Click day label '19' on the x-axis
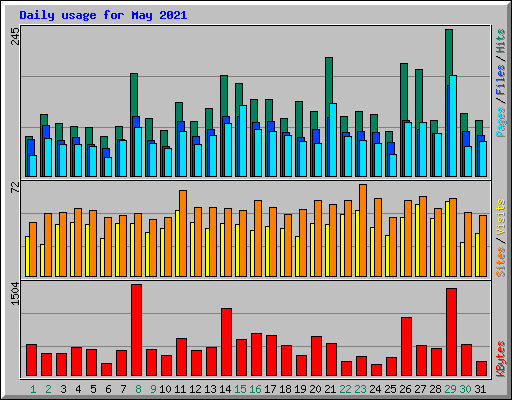Viewport: 512px width, 400px height. [x=300, y=389]
